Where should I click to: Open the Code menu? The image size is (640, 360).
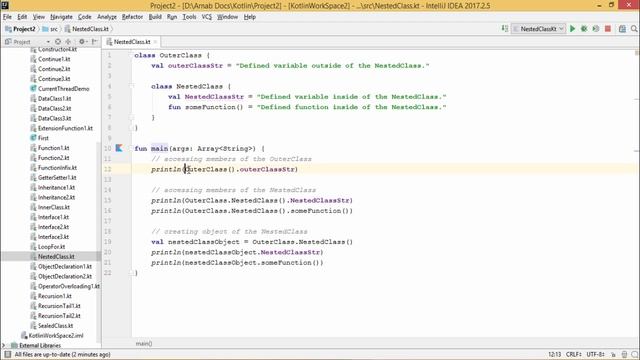(84, 17)
